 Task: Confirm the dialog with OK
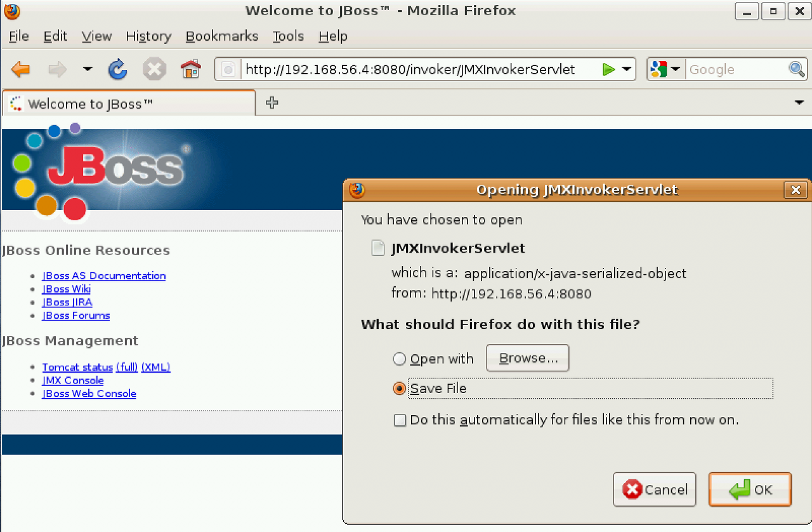pyautogui.click(x=750, y=489)
